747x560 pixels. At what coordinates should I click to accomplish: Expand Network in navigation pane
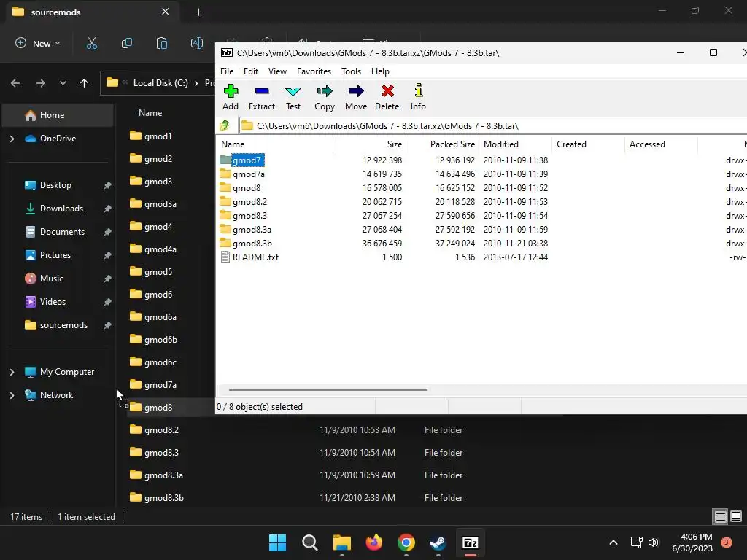pyautogui.click(x=12, y=395)
